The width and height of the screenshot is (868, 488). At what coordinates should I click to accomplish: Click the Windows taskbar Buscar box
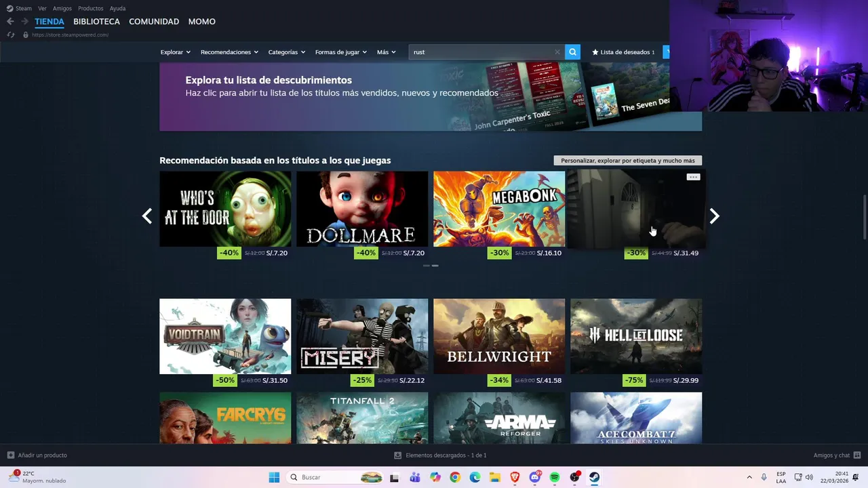click(x=335, y=477)
